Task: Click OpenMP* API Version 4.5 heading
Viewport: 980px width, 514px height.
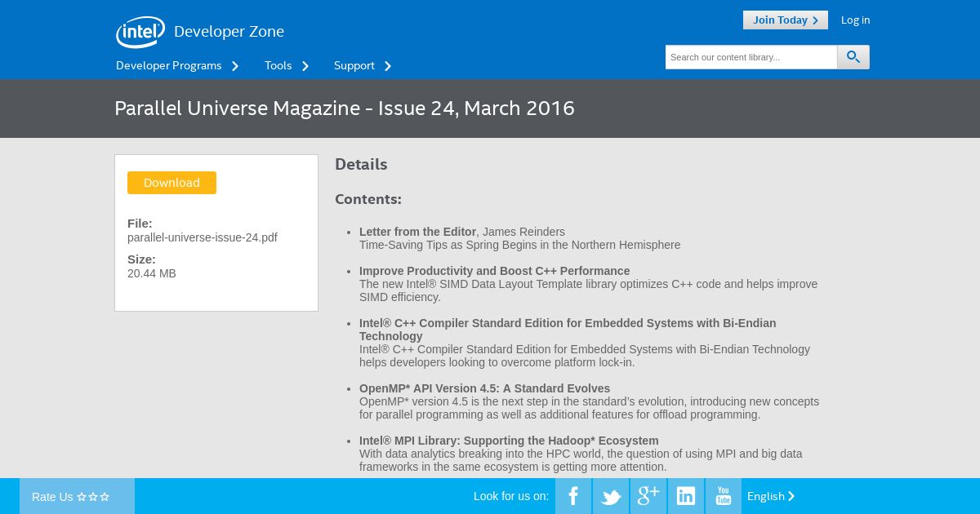Action: 485,388
